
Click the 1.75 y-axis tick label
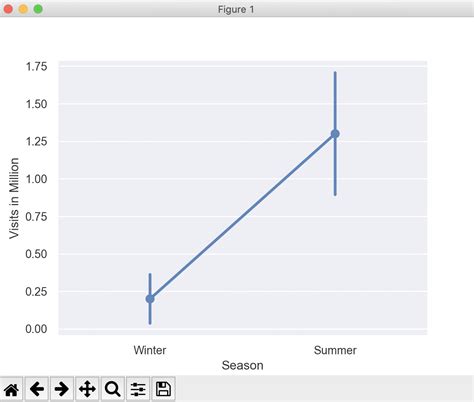(x=36, y=66)
